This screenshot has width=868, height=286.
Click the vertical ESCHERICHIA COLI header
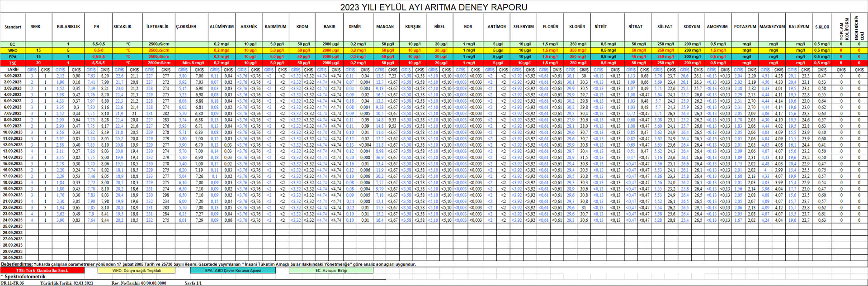[x=859, y=28]
